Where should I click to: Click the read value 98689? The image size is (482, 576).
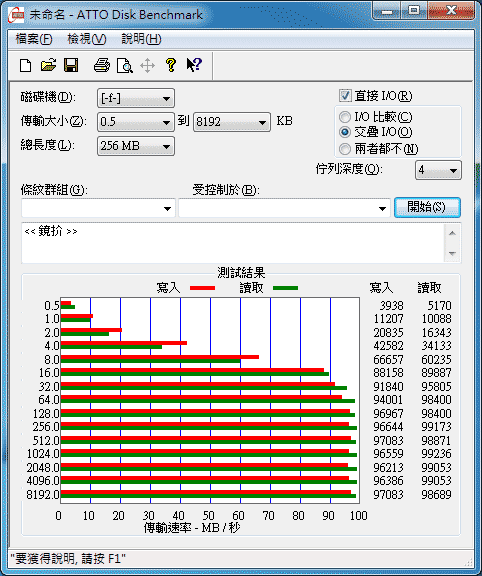(436, 494)
